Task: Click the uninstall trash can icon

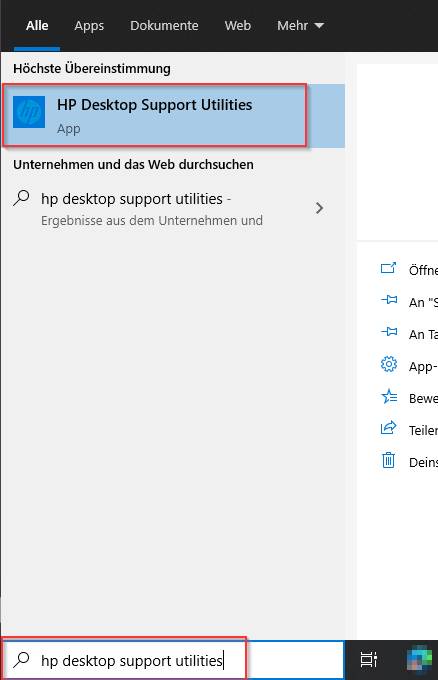Action: (x=389, y=460)
